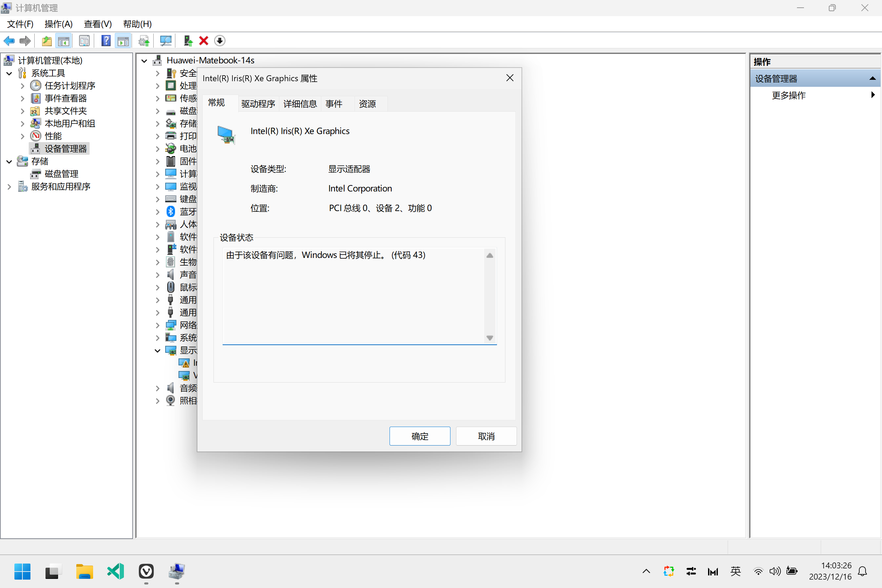
Task: Expand the 事件查看器 tree node
Action: coord(22,99)
